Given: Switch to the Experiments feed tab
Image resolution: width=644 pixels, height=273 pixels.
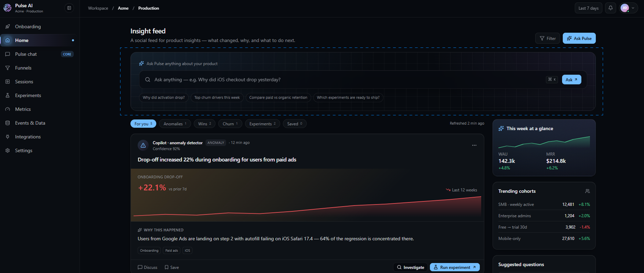Looking at the screenshot, I should pyautogui.click(x=262, y=124).
